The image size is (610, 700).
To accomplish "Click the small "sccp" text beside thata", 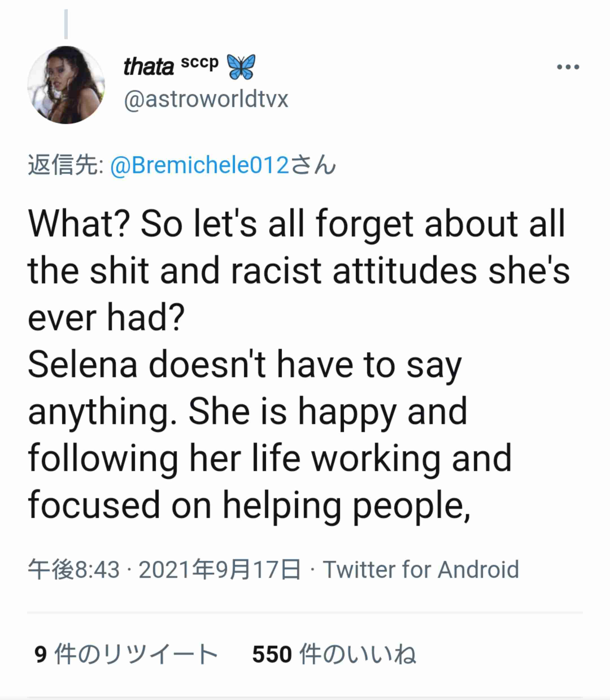I will [199, 63].
